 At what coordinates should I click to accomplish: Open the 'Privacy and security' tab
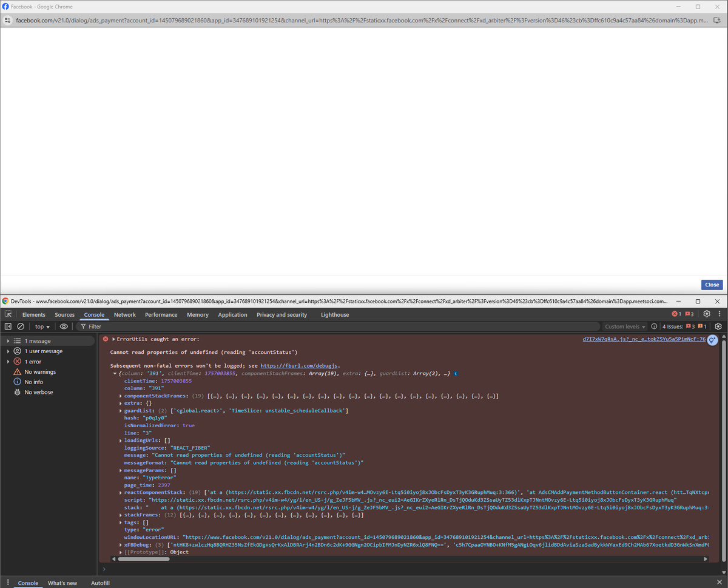(x=282, y=315)
